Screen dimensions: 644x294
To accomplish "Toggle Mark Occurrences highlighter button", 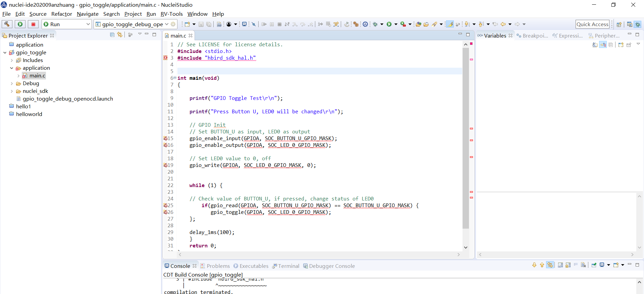I will 450,24.
